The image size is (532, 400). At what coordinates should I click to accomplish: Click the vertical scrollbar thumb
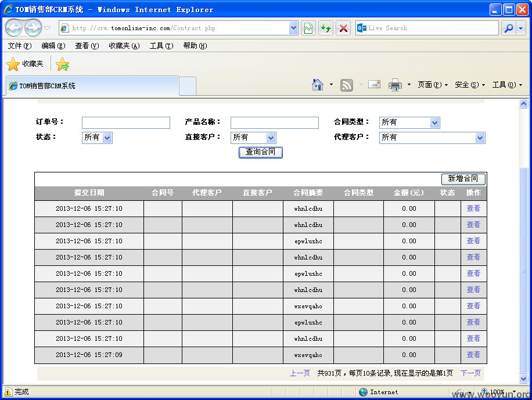523,271
